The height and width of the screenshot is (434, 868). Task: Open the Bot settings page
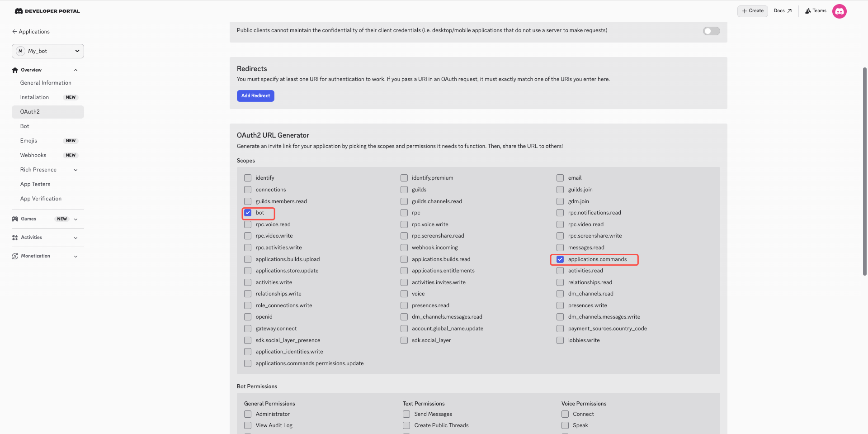point(25,126)
